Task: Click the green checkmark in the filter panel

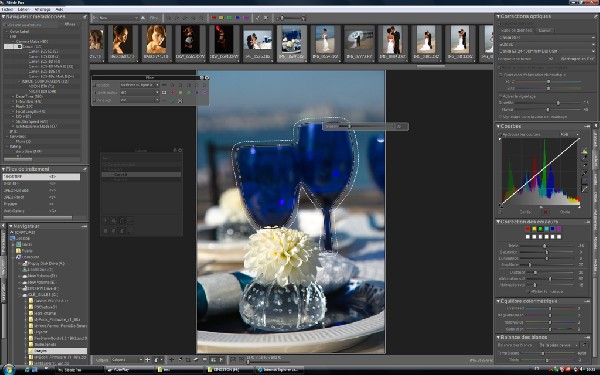Action: tap(172, 101)
